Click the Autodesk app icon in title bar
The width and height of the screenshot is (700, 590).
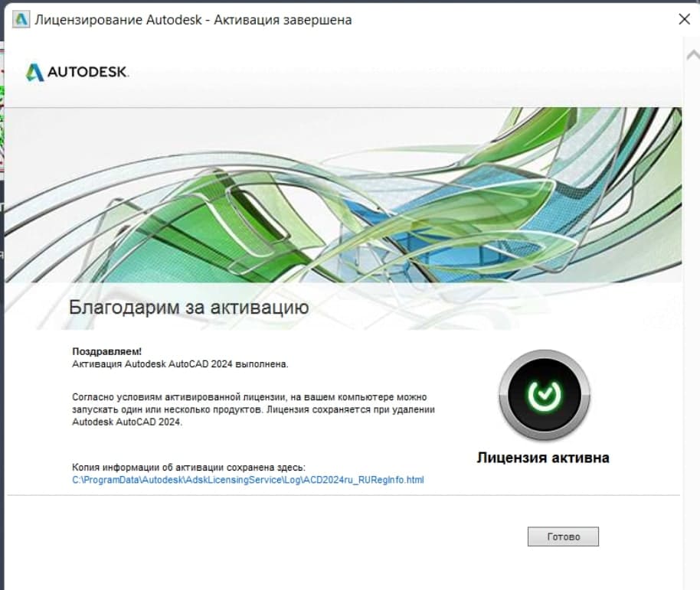click(21, 19)
